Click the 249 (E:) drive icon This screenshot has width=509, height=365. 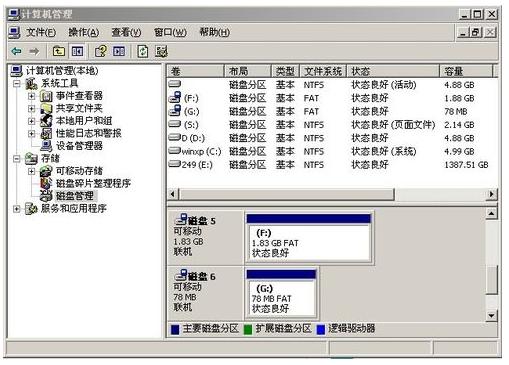click(x=175, y=164)
